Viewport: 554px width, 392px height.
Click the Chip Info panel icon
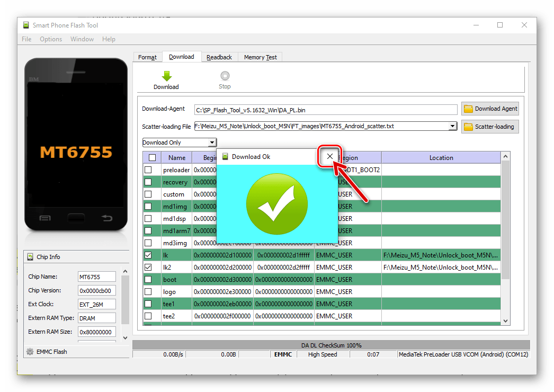[x=30, y=257]
